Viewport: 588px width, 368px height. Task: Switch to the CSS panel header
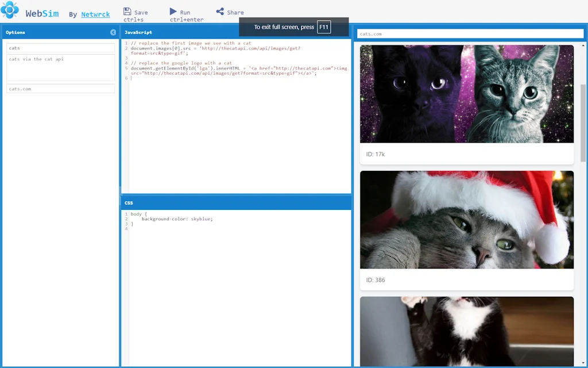click(x=129, y=202)
